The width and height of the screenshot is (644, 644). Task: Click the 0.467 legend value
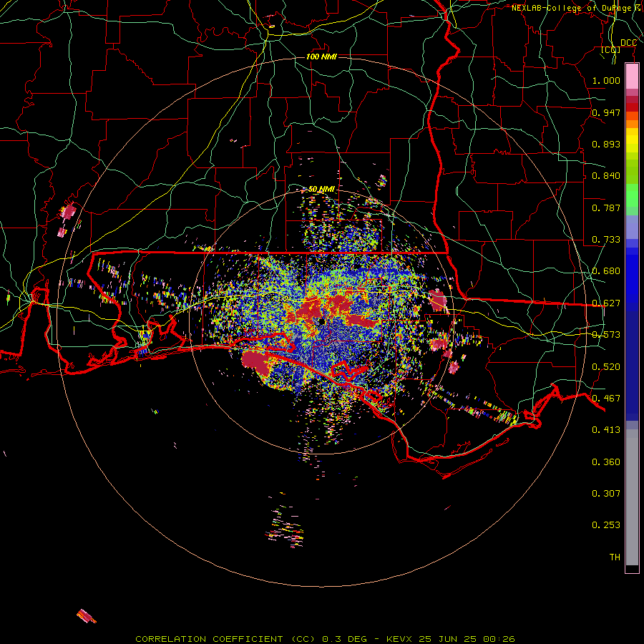[606, 399]
